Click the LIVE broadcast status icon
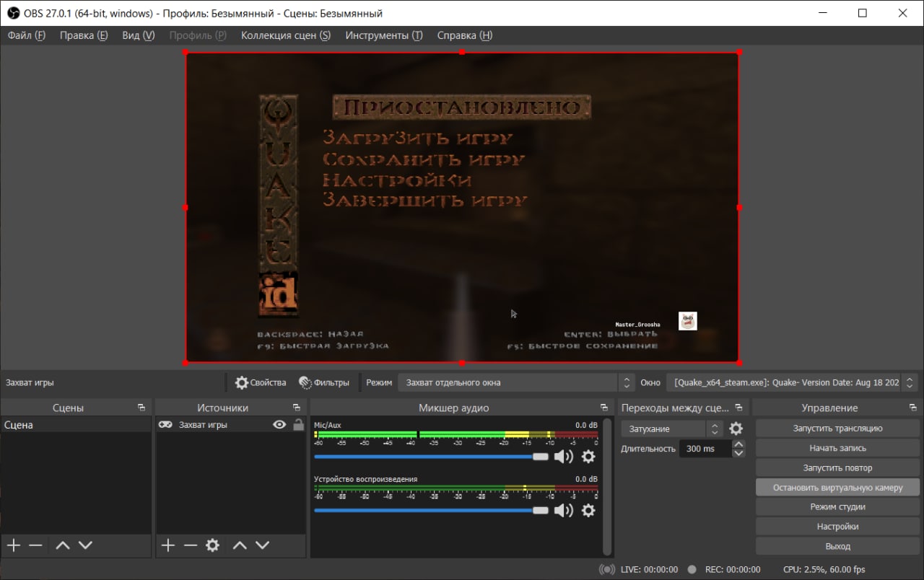Image resolution: width=924 pixels, height=580 pixels. coord(607,569)
